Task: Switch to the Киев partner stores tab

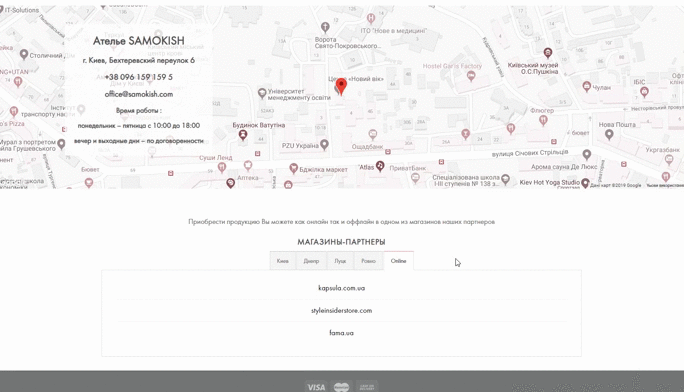Action: pos(283,261)
